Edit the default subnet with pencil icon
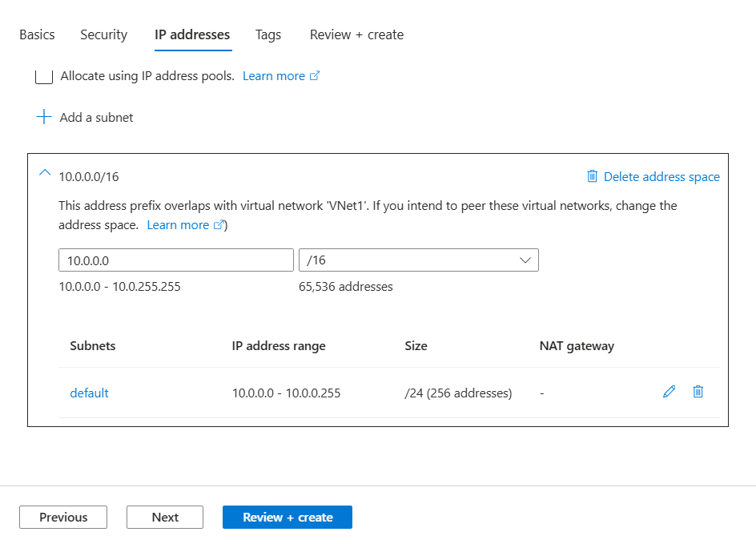Viewport: 756px width, 544px height. tap(670, 392)
